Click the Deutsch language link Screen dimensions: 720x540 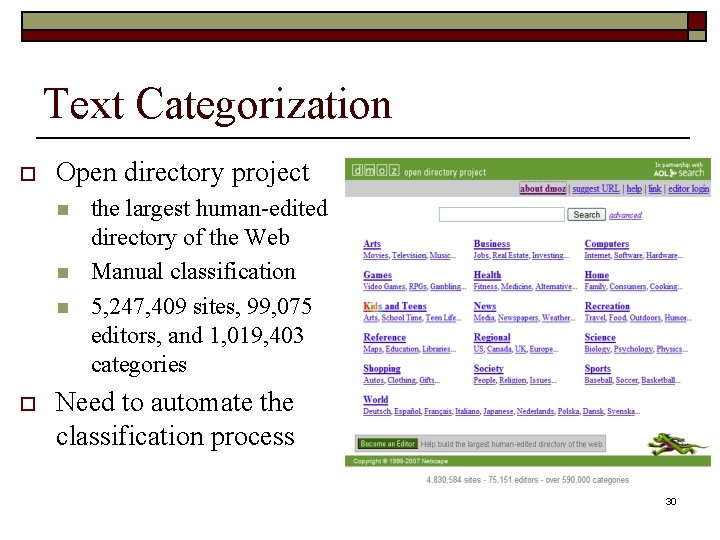tap(377, 412)
